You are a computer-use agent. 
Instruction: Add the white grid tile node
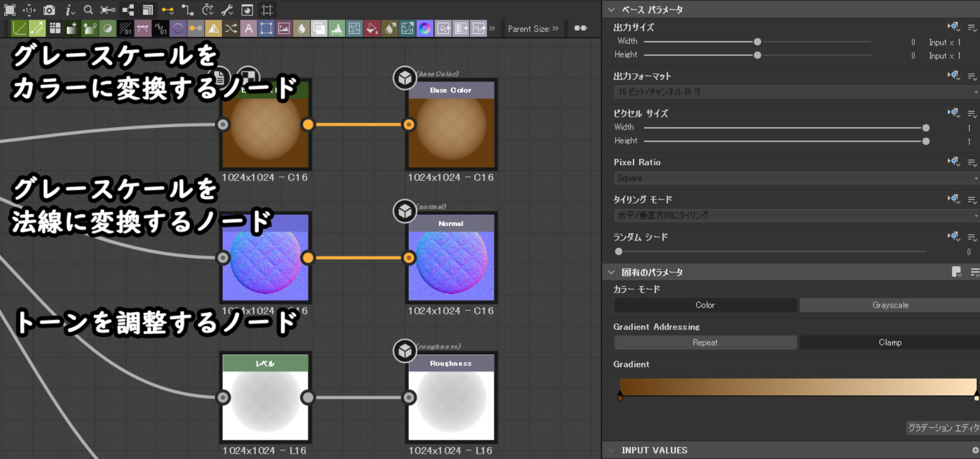pyautogui.click(x=55, y=28)
